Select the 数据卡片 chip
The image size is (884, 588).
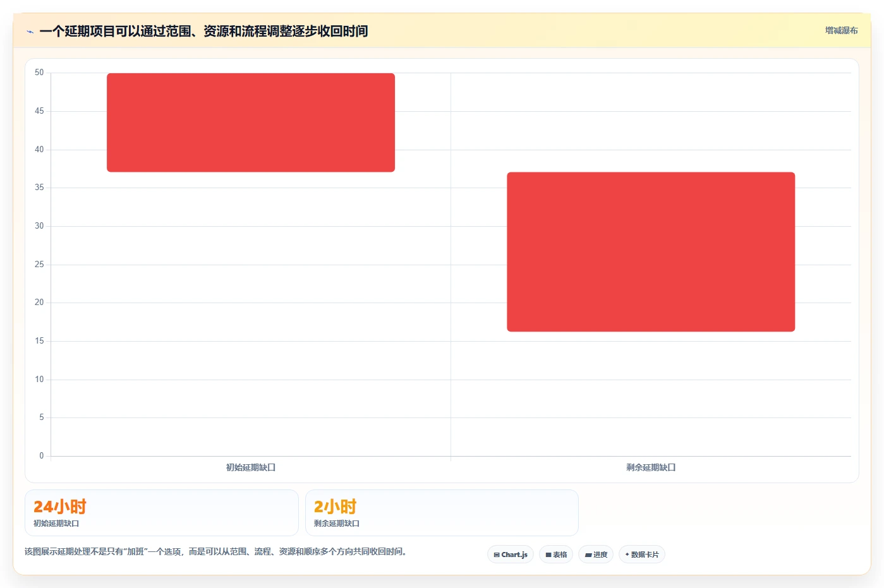(x=642, y=555)
